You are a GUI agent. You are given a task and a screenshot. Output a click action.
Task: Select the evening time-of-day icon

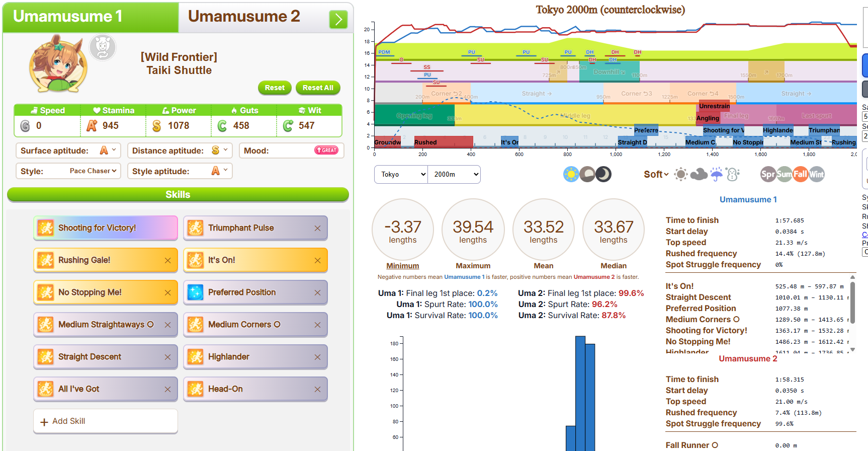(587, 174)
